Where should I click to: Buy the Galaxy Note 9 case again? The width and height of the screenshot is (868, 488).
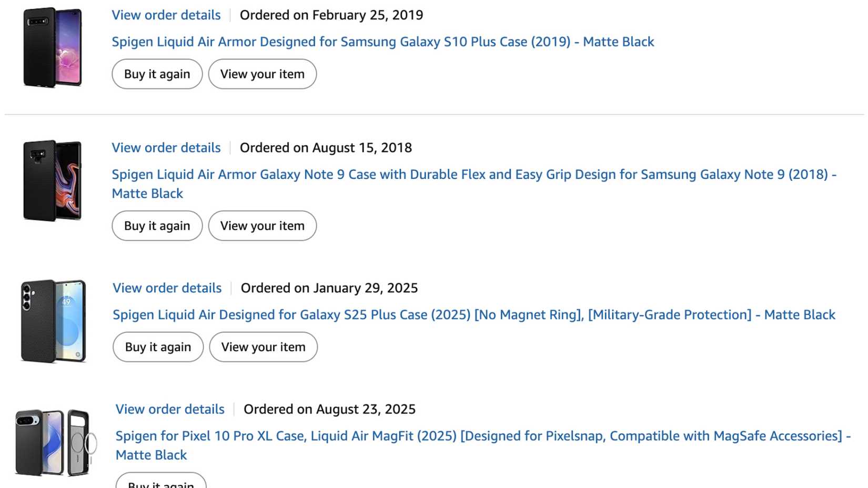(x=157, y=226)
